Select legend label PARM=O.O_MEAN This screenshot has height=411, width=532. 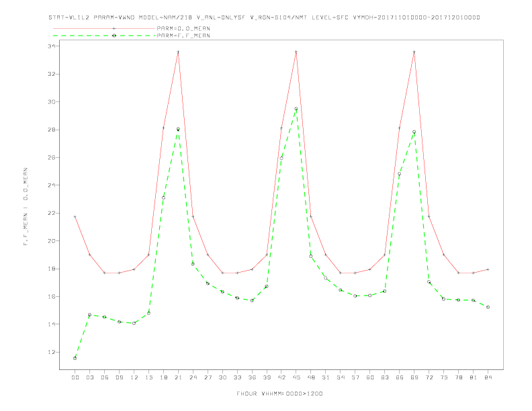183,28
